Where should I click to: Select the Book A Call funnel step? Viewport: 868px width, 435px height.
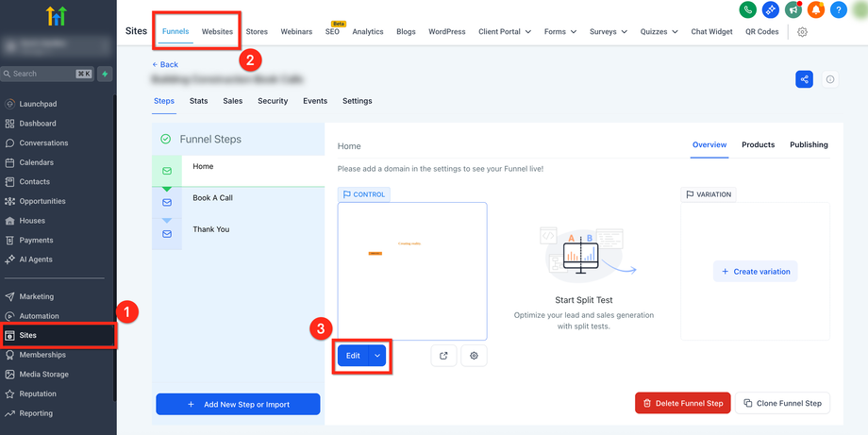point(211,198)
